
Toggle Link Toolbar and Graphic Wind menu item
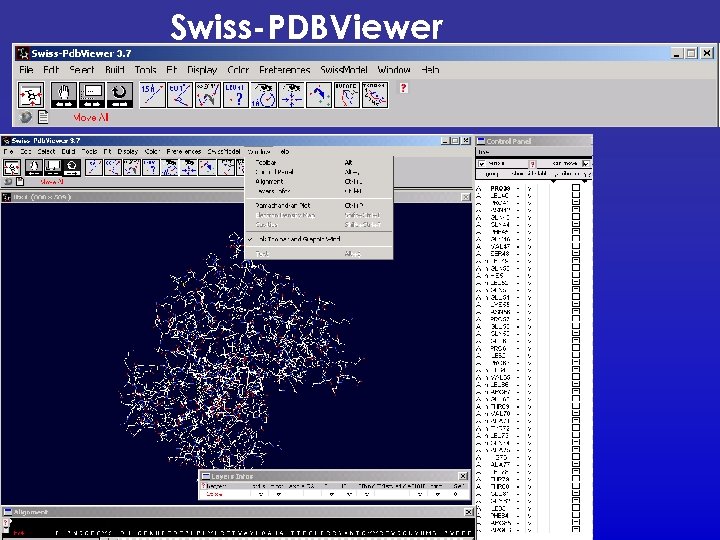298,239
